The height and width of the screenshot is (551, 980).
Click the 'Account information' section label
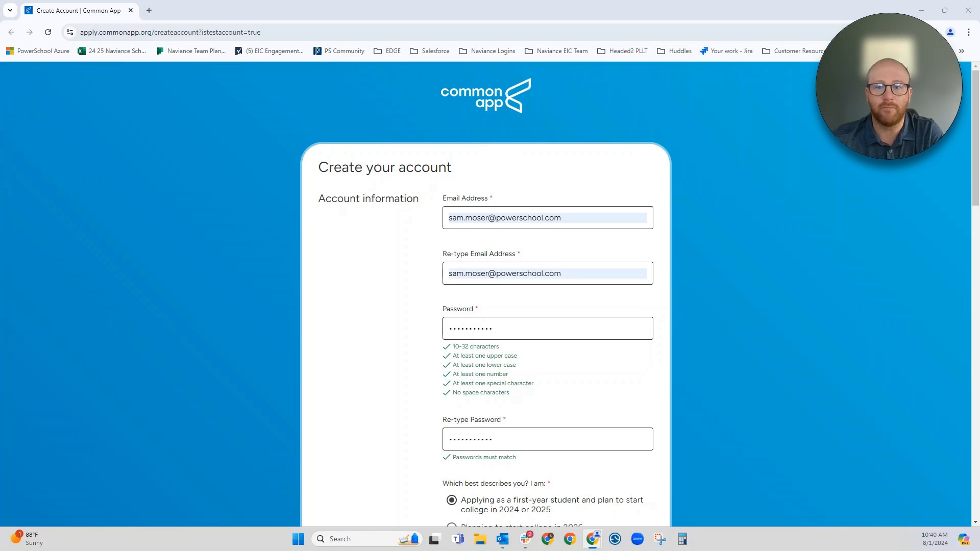369,198
